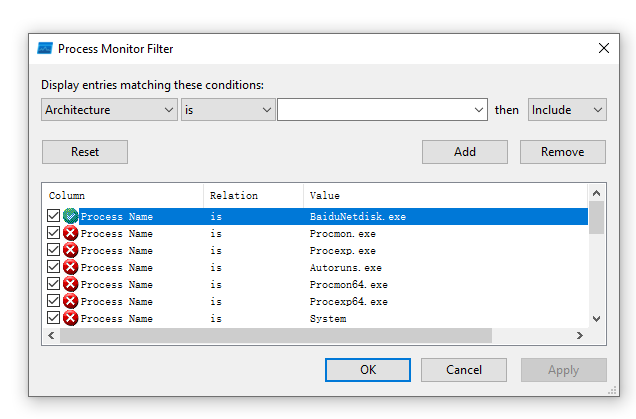The width and height of the screenshot is (636, 419).
Task: Click the Value column header
Action: tap(445, 196)
